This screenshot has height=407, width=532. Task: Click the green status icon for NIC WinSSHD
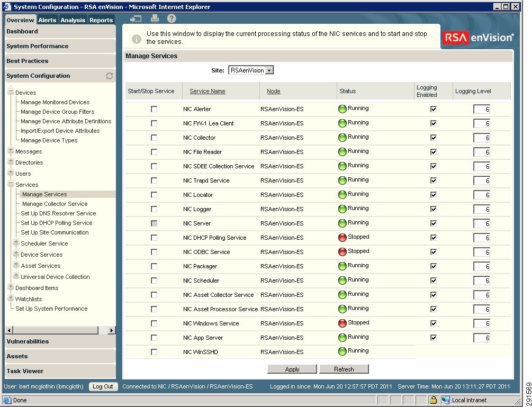(342, 351)
